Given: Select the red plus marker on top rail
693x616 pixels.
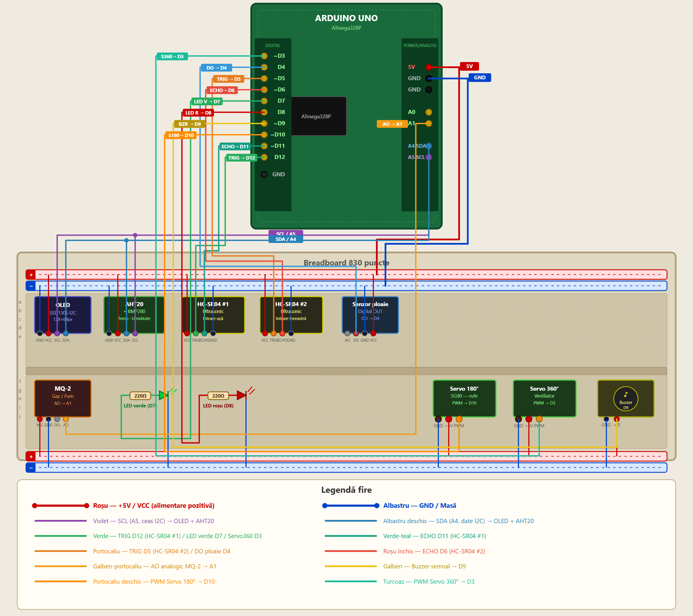Looking at the screenshot, I should (x=31, y=275).
